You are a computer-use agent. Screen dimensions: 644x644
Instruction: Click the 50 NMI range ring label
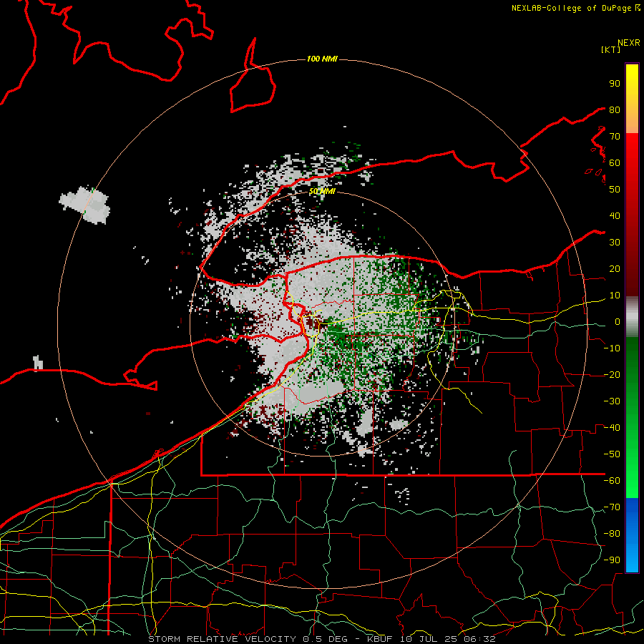point(322,191)
